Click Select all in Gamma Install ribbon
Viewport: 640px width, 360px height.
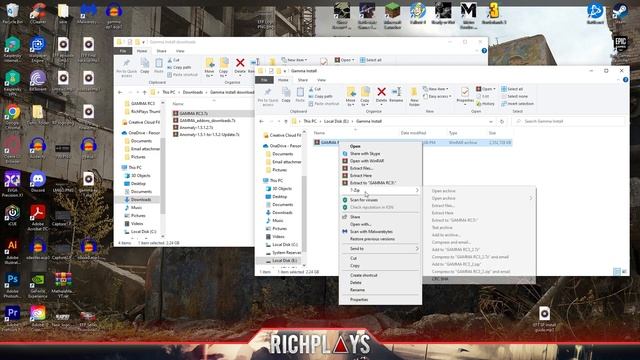512,89
